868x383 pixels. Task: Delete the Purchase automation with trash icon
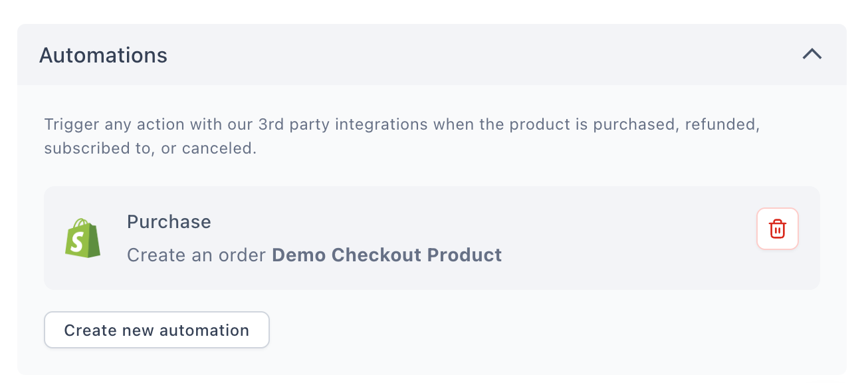(x=777, y=229)
